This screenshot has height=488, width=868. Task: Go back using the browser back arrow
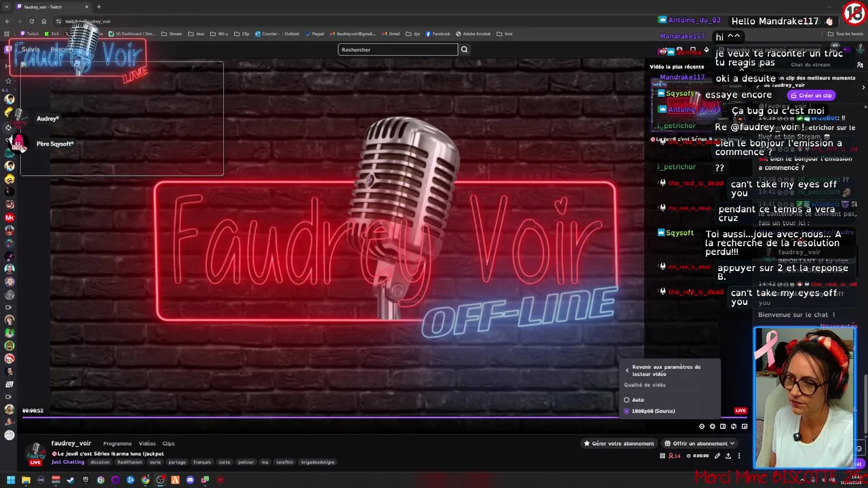point(7,22)
